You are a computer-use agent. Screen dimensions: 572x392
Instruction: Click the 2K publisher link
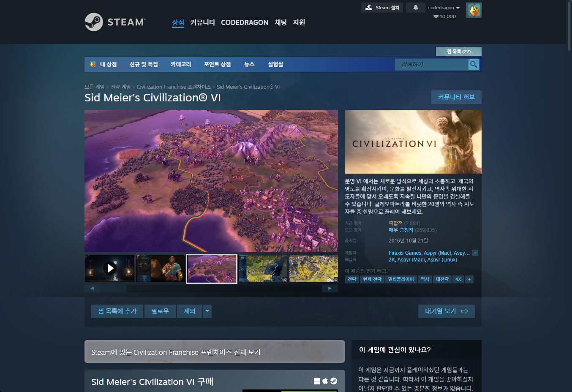(x=392, y=260)
